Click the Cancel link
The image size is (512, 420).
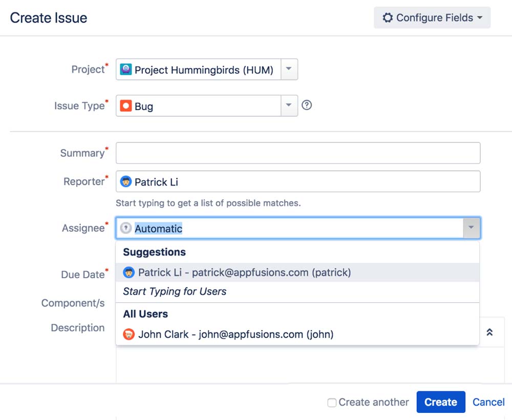coord(488,402)
